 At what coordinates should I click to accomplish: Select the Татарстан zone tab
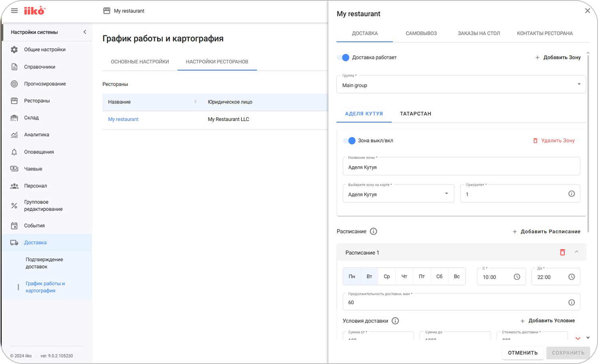pyautogui.click(x=415, y=114)
